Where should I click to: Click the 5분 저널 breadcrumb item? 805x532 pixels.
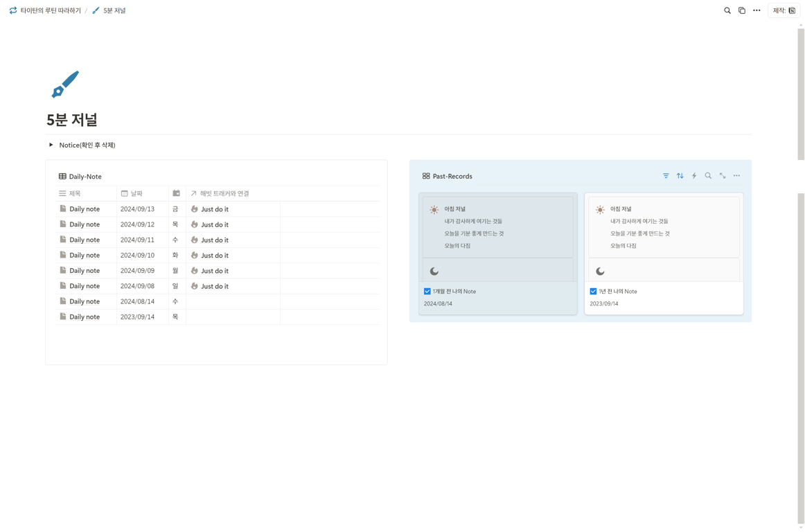coord(109,10)
